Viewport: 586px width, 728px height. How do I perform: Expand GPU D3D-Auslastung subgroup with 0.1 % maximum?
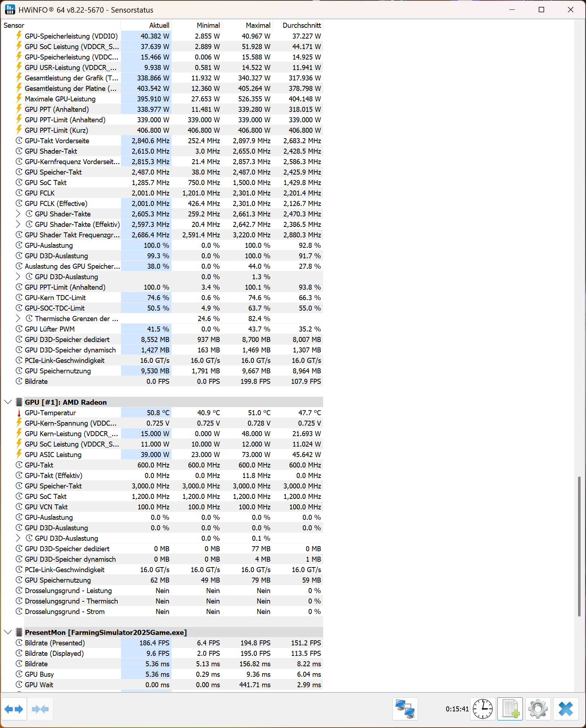click(18, 538)
